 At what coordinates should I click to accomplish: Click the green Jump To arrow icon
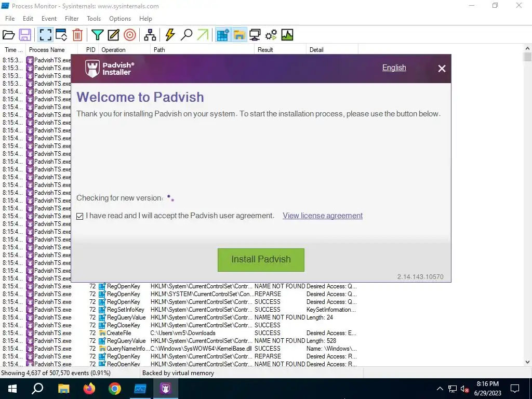click(x=203, y=35)
